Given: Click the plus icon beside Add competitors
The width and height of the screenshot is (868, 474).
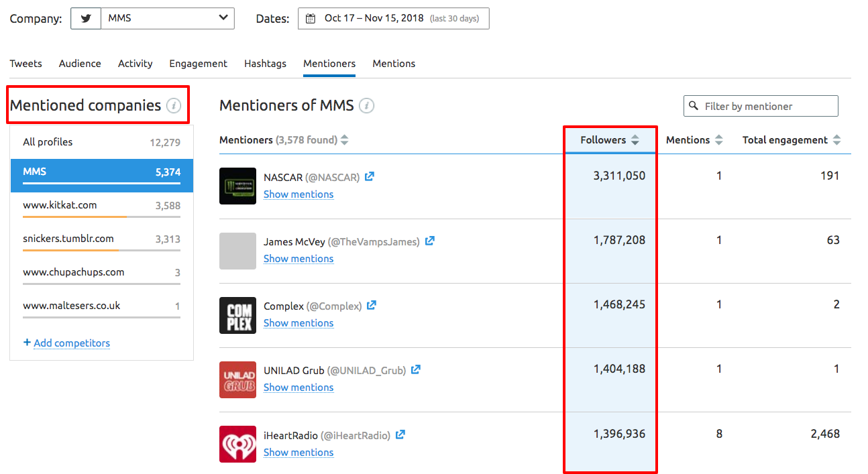Looking at the screenshot, I should click(27, 343).
